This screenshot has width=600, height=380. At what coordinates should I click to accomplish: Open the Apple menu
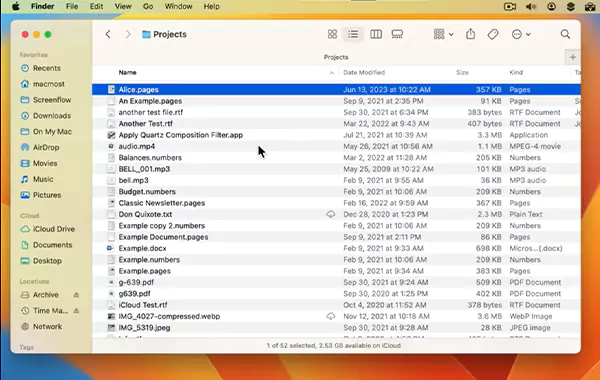click(x=15, y=7)
